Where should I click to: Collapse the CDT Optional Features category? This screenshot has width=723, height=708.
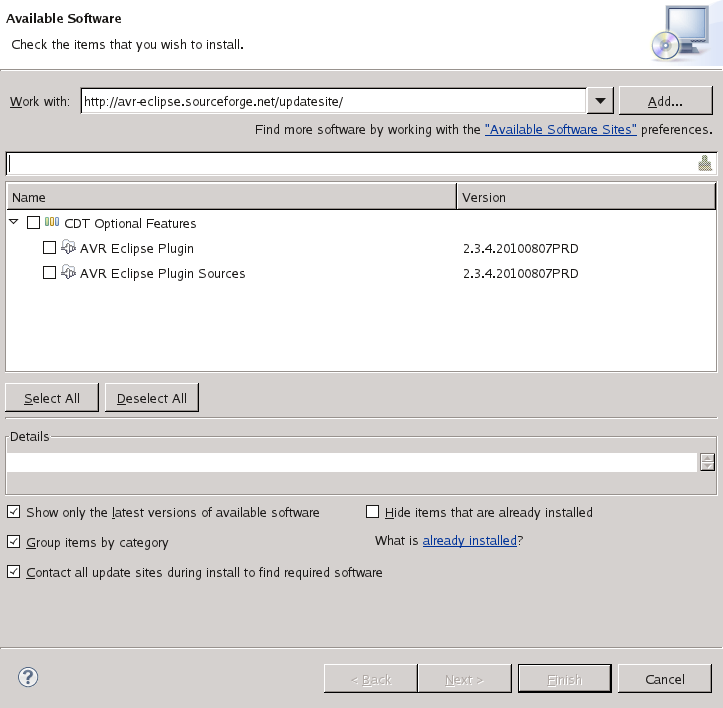point(14,222)
